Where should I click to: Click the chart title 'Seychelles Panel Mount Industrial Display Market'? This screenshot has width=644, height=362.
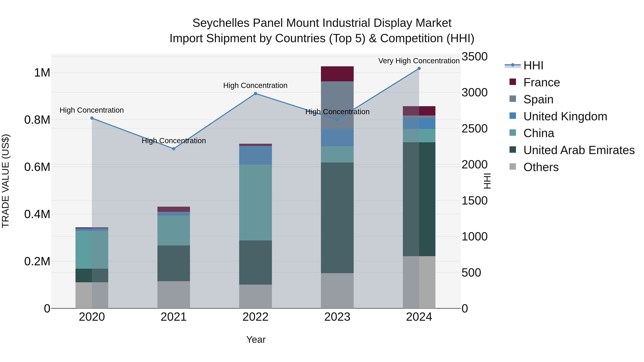(322, 23)
